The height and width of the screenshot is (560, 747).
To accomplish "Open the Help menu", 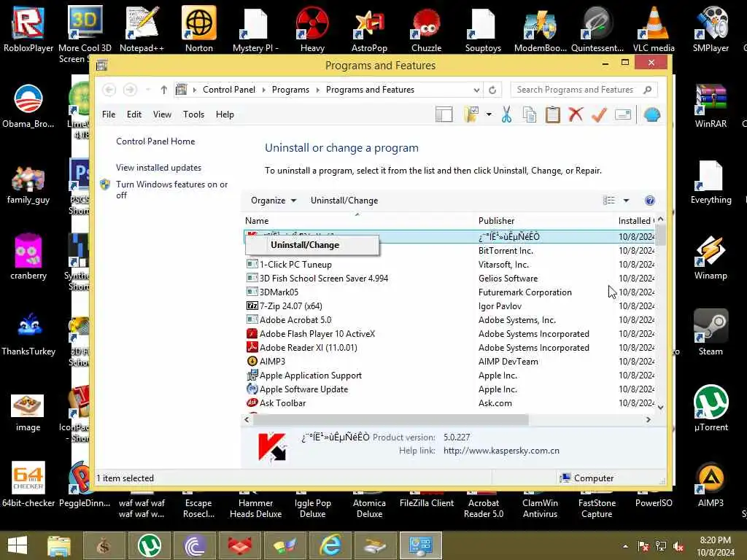I will click(x=225, y=114).
